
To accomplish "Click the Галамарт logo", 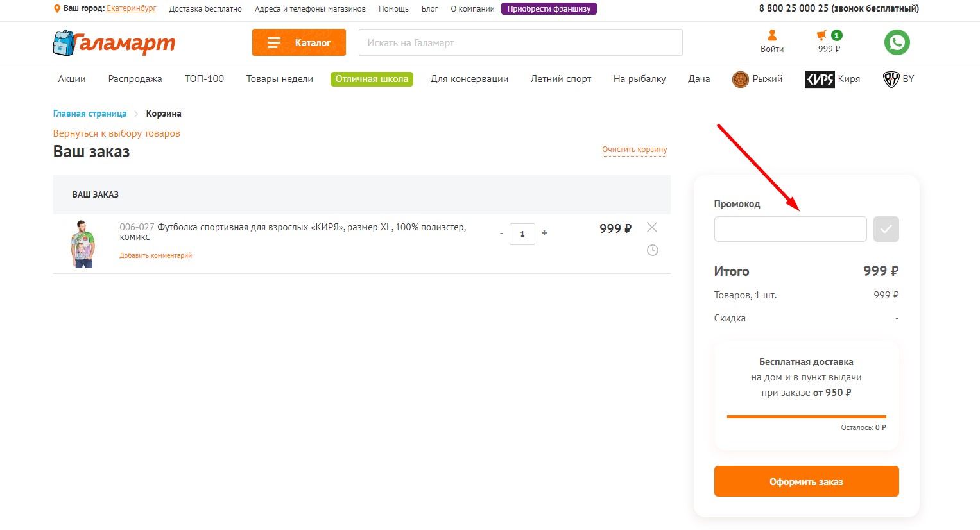I will 114,43.
